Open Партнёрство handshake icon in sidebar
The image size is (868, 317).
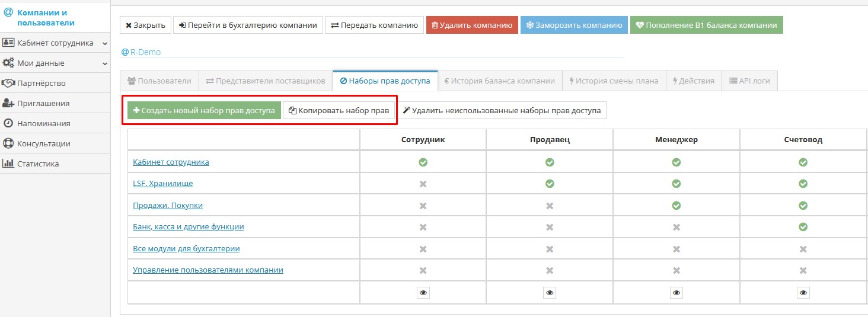pyautogui.click(x=8, y=83)
